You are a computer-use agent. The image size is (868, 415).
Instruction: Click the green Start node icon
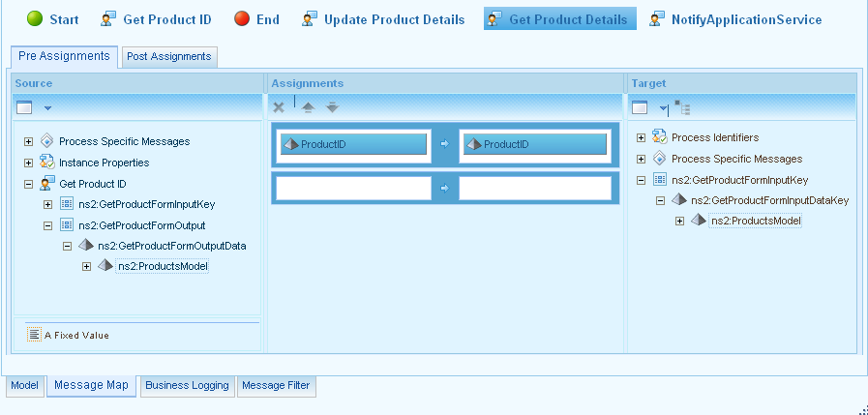point(34,19)
